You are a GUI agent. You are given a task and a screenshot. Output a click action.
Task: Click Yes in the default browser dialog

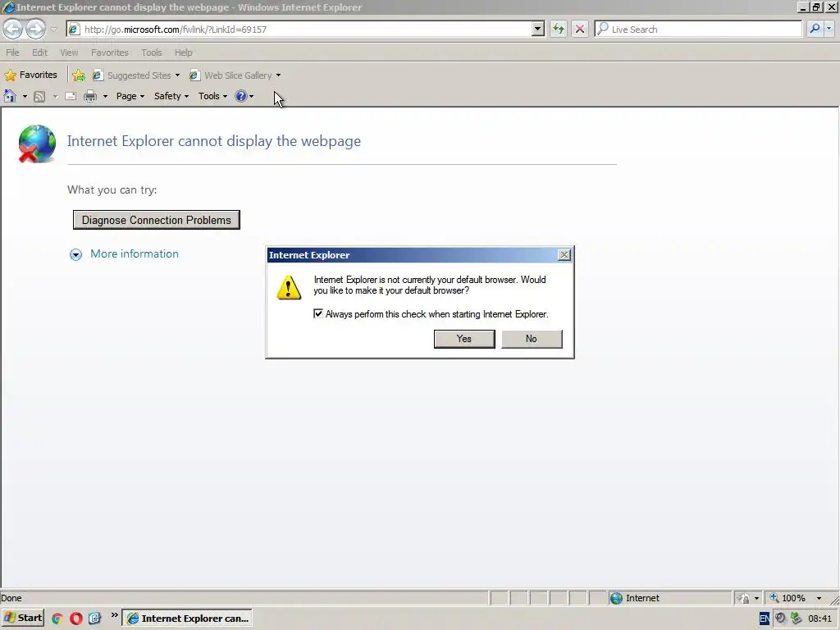[464, 339]
